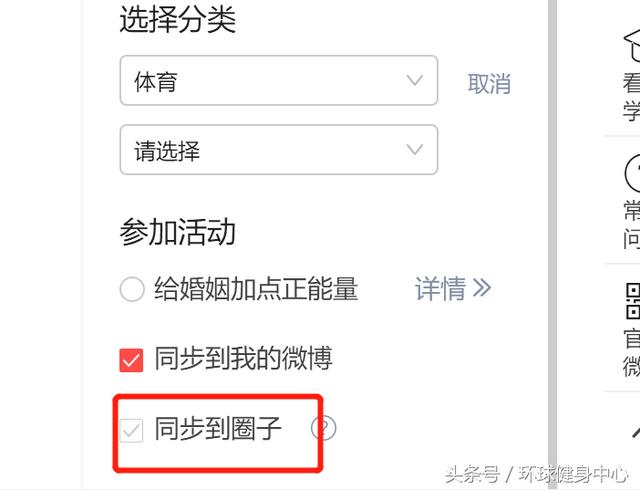The image size is (640, 490).
Task: Open the QR code icon in right sidebar
Action: (x=633, y=301)
